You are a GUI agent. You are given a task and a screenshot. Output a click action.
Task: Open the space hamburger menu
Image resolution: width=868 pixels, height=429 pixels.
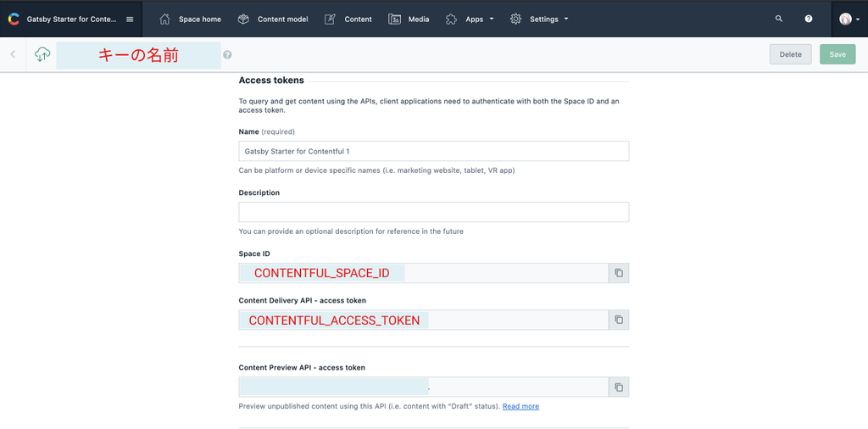tap(130, 19)
